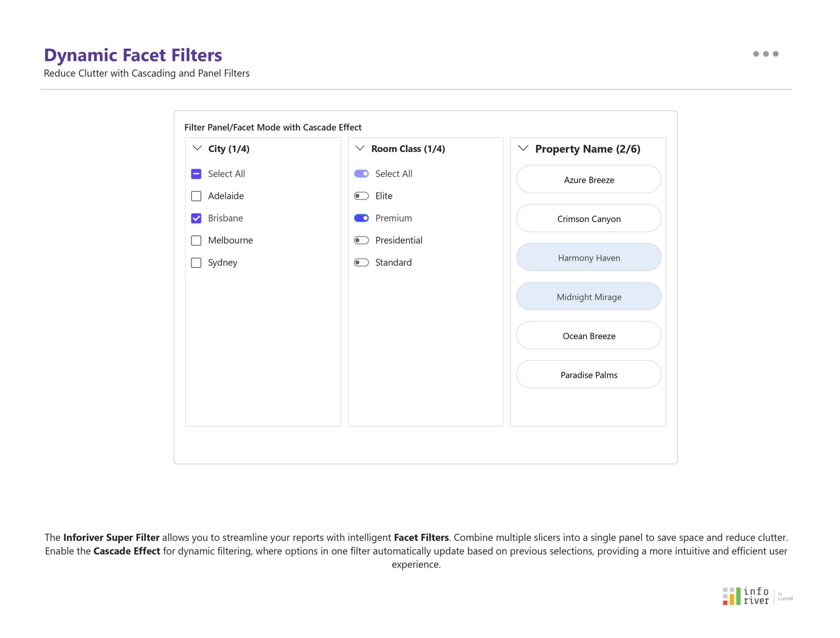840x638 pixels.
Task: Select the Crimson Canyon property
Action: click(x=589, y=218)
